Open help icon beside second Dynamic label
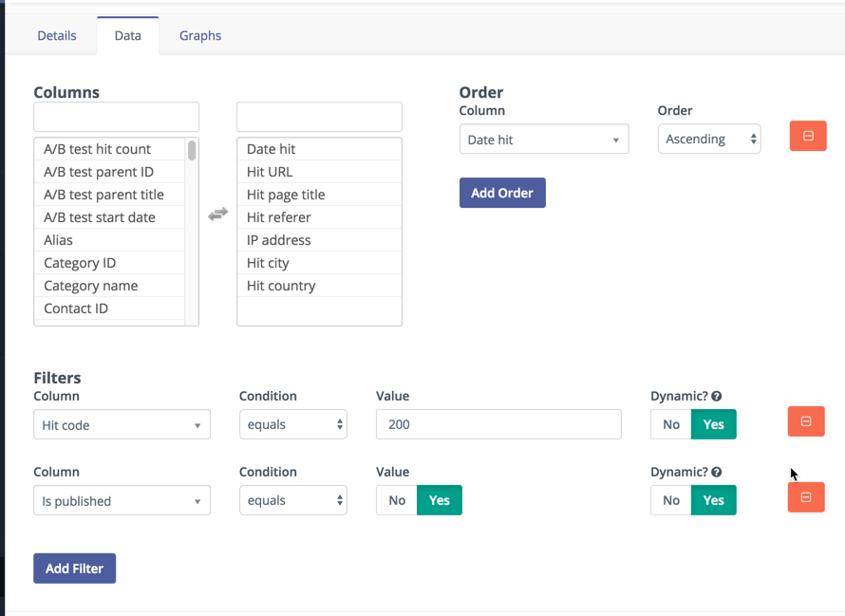The image size is (845, 616). tap(716, 472)
